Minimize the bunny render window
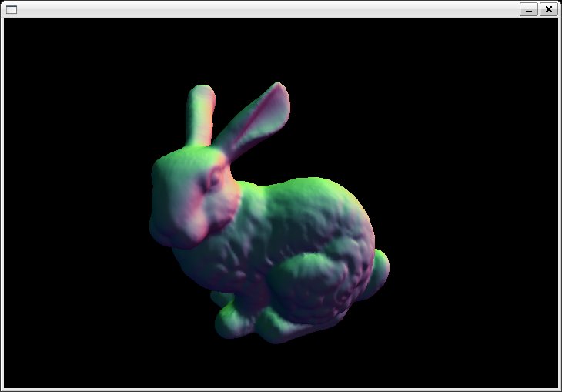 [529, 10]
